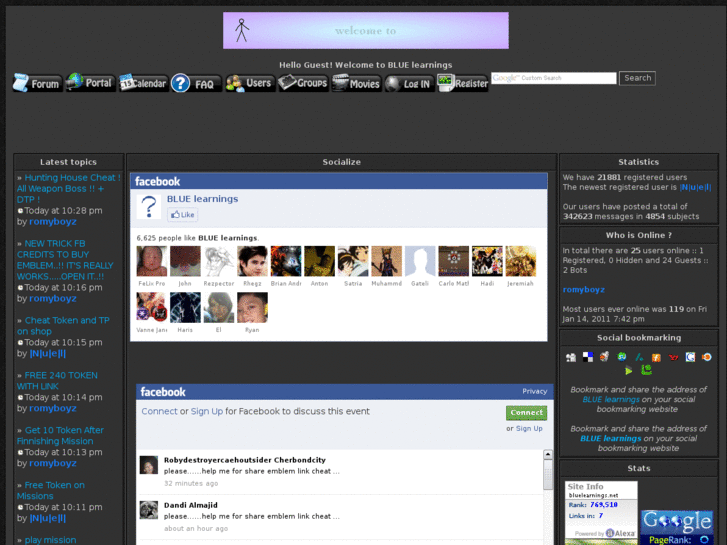Share via the orange Furl icon
The image size is (727, 545).
click(x=656, y=357)
